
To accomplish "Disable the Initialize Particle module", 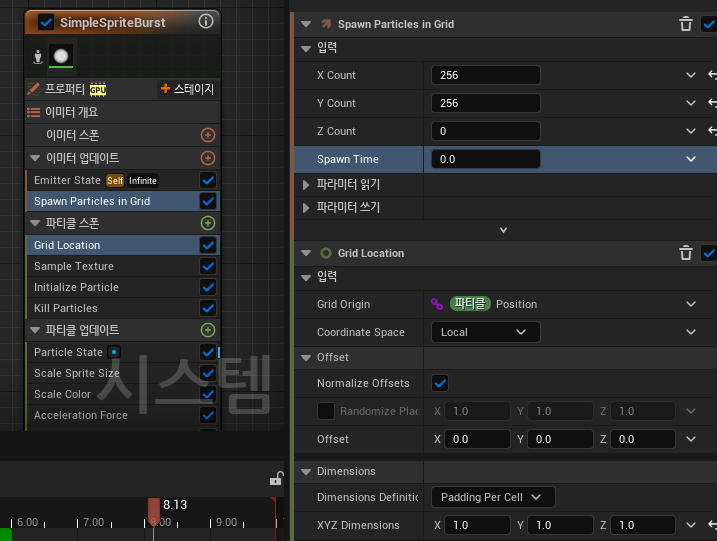I will (x=208, y=287).
